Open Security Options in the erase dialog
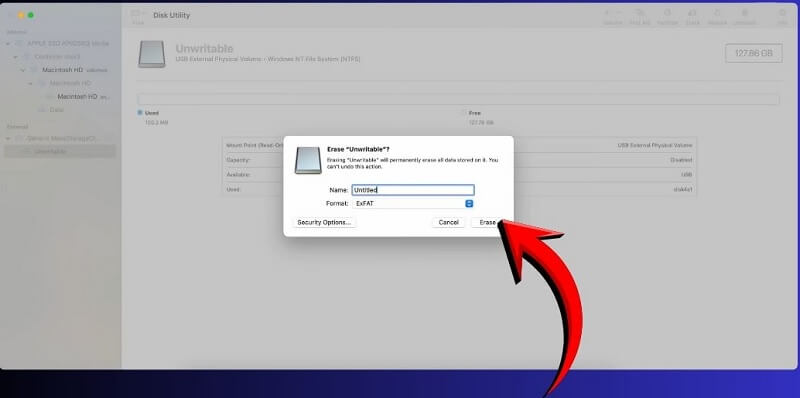The width and height of the screenshot is (800, 398). click(x=324, y=222)
